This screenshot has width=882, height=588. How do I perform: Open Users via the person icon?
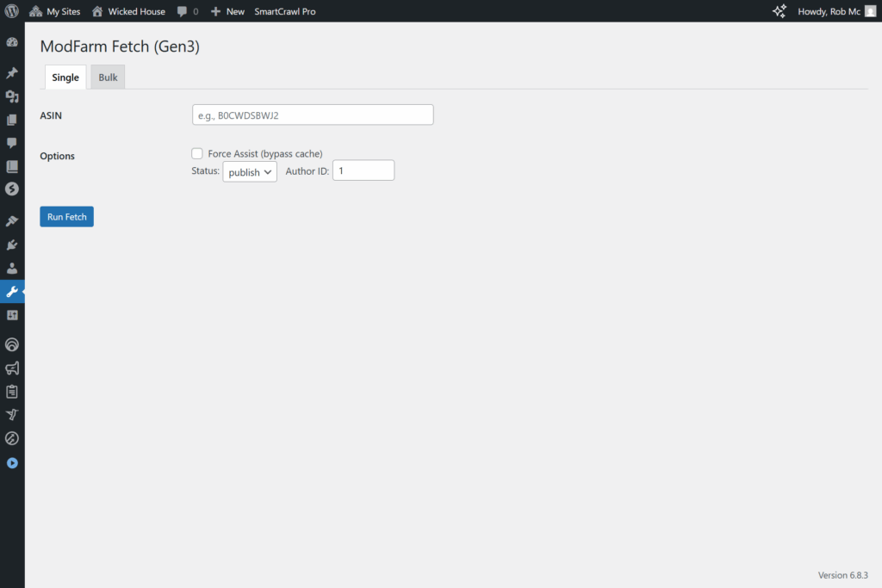pos(12,269)
